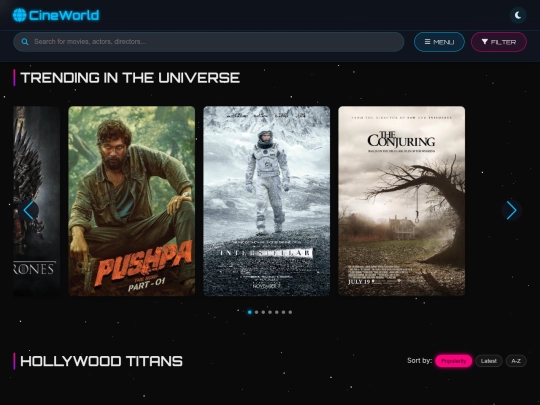The height and width of the screenshot is (405, 540).
Task: Open the Pushpa Part-01 poster
Action: pyautogui.click(x=132, y=201)
